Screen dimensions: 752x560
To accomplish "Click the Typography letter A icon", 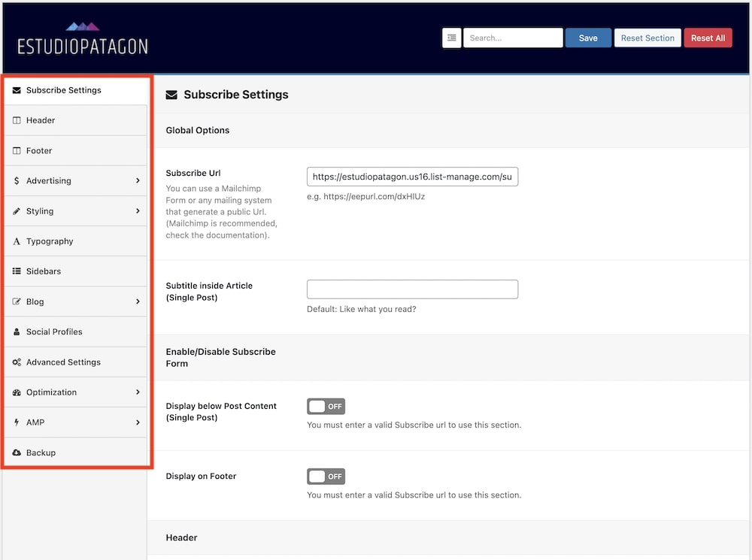I will click(x=17, y=241).
